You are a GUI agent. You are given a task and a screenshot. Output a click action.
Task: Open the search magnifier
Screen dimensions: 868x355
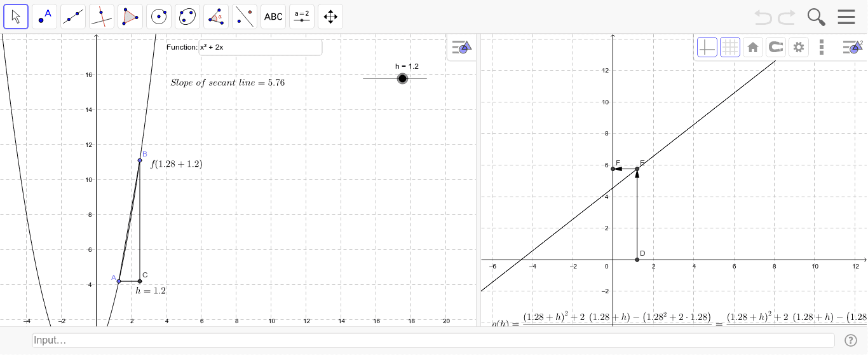[817, 17]
